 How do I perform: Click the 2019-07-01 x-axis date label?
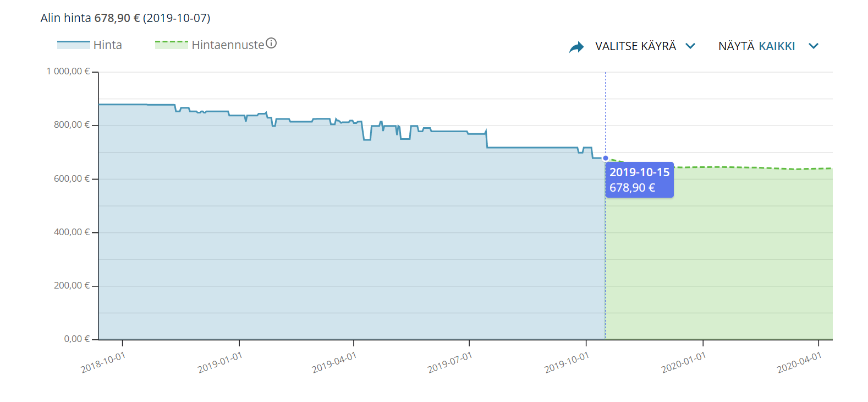click(x=450, y=362)
